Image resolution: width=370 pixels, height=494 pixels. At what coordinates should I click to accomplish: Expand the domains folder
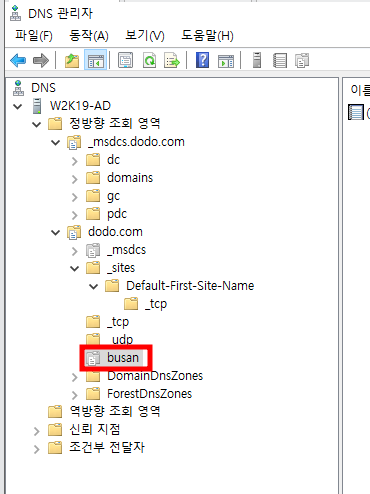(75, 179)
